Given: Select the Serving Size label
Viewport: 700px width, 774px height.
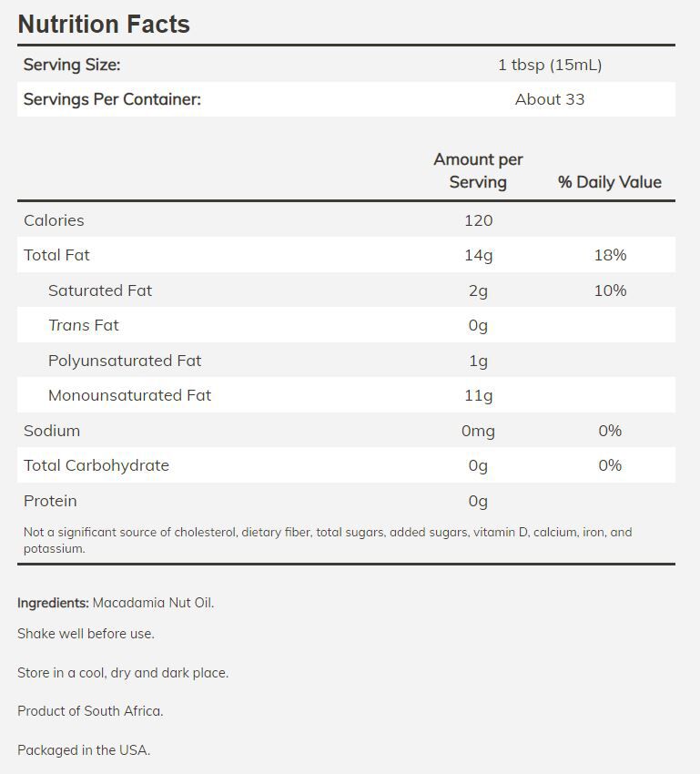Looking at the screenshot, I should pos(72,65).
